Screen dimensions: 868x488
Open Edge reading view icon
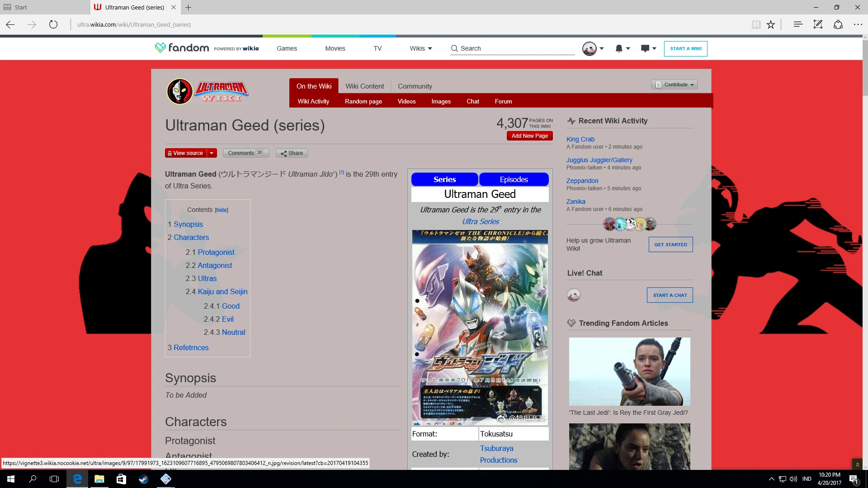point(756,24)
